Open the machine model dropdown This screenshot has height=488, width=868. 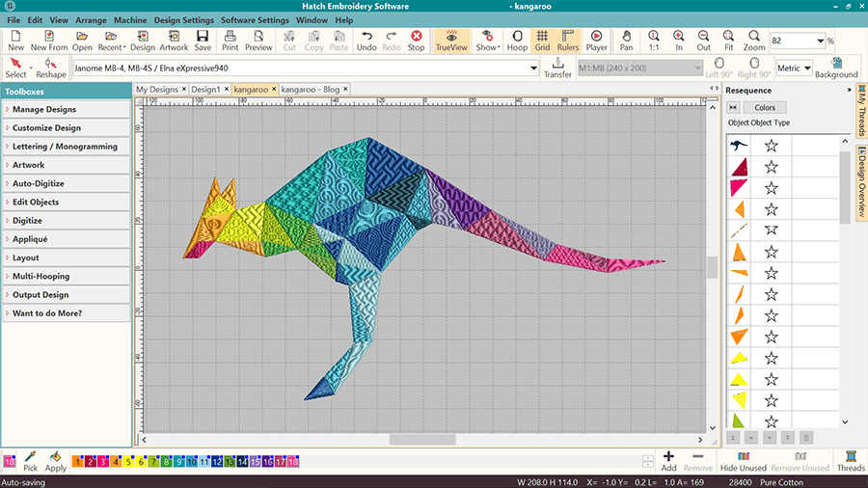(x=533, y=68)
